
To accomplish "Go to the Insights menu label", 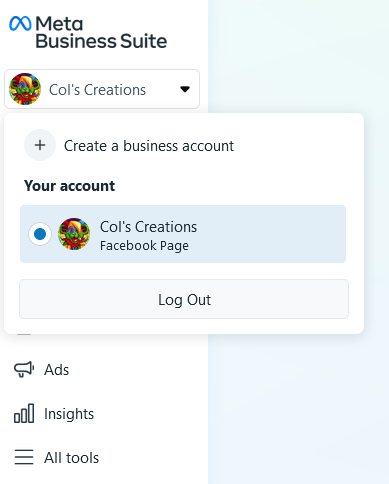I will (69, 414).
